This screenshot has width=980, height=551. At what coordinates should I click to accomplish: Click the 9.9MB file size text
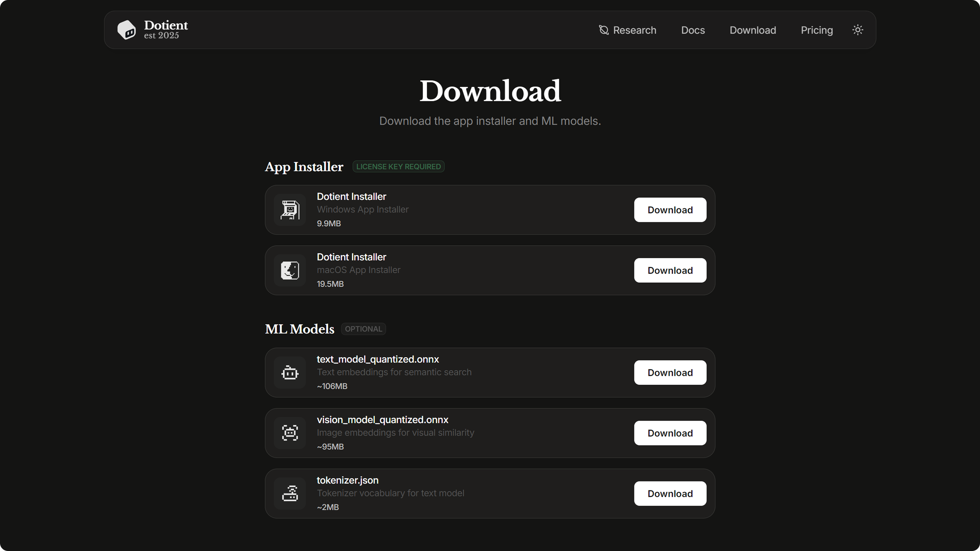click(x=328, y=223)
